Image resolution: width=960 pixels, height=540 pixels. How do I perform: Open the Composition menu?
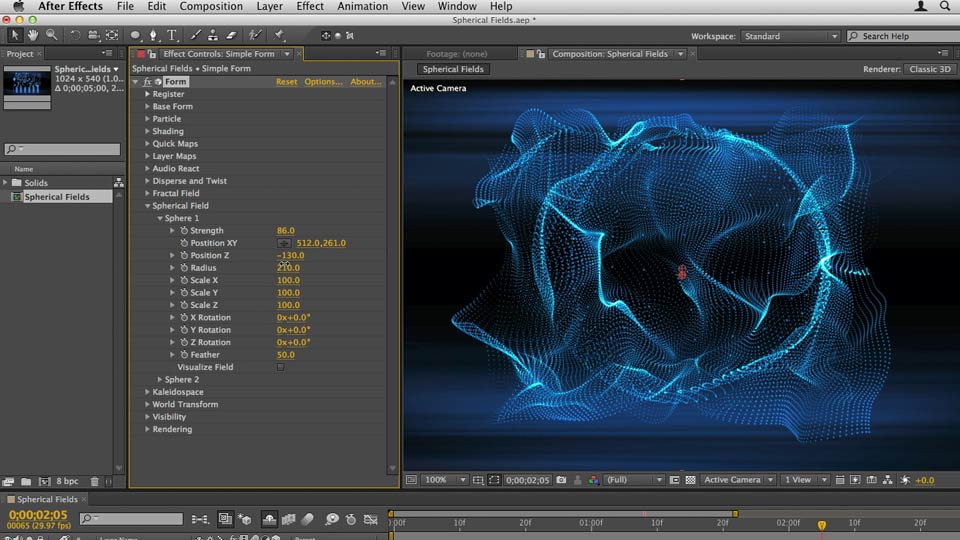coord(211,6)
